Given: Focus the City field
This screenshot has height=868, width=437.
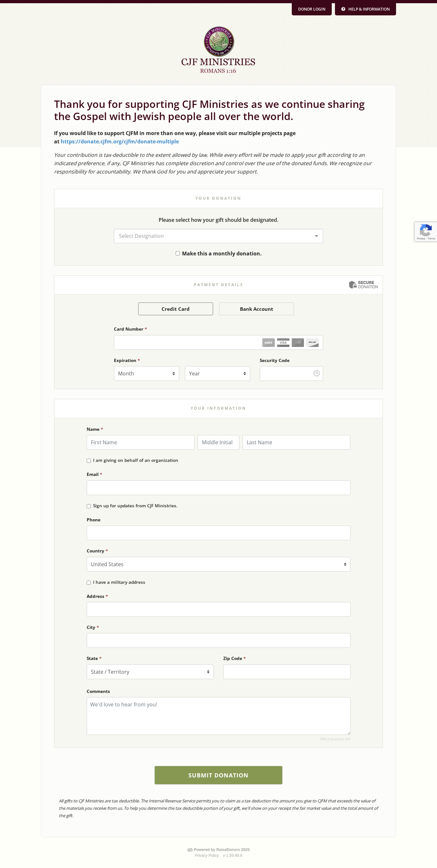Looking at the screenshot, I should tap(218, 640).
